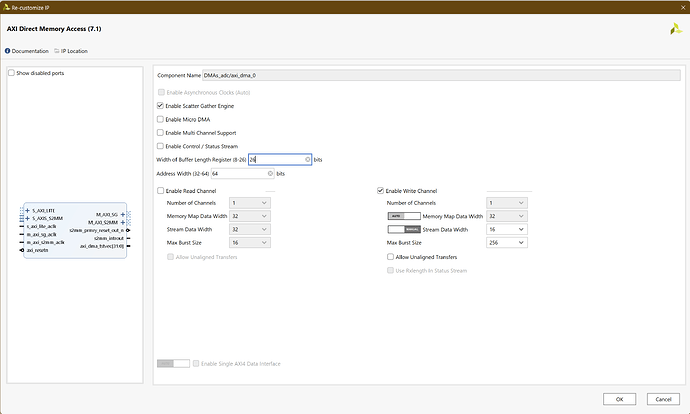
Task: Open read channel Max Burst Size dropdown
Action: [x=250, y=242]
